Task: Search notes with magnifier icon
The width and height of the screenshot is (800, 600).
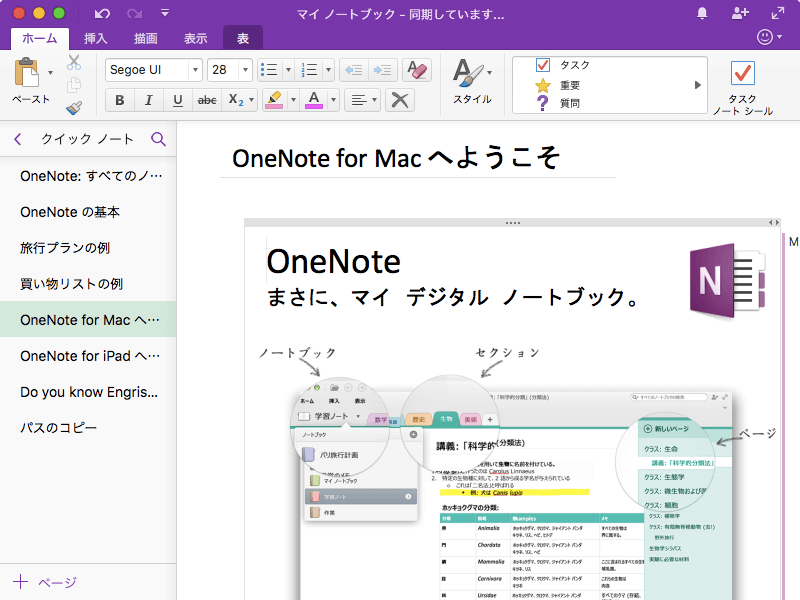Action: pyautogui.click(x=158, y=139)
